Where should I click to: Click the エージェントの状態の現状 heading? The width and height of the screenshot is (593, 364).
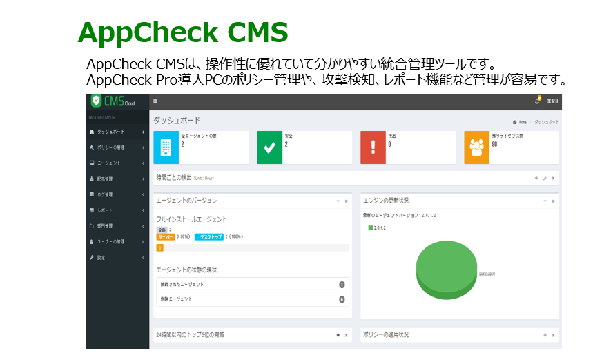click(x=186, y=270)
